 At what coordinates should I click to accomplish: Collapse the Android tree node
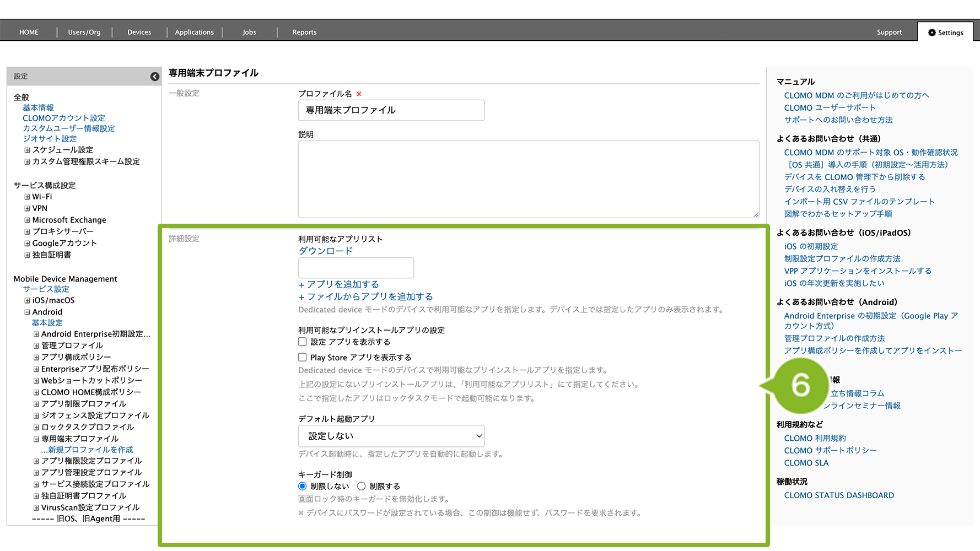(x=27, y=312)
